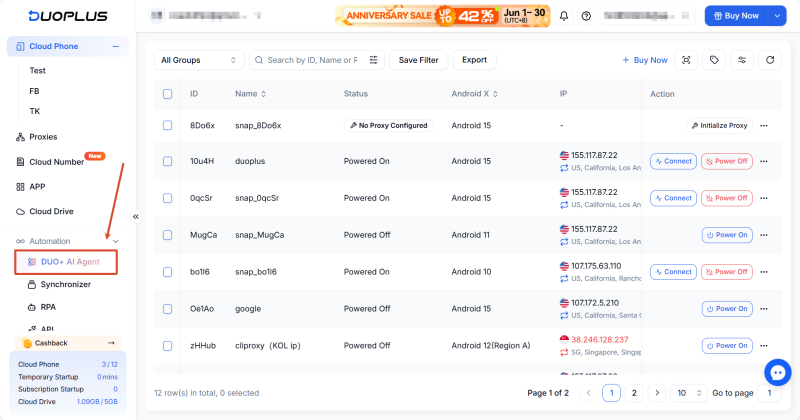The image size is (800, 420).
Task: Collapse the Cloud Phone section
Action: point(116,46)
